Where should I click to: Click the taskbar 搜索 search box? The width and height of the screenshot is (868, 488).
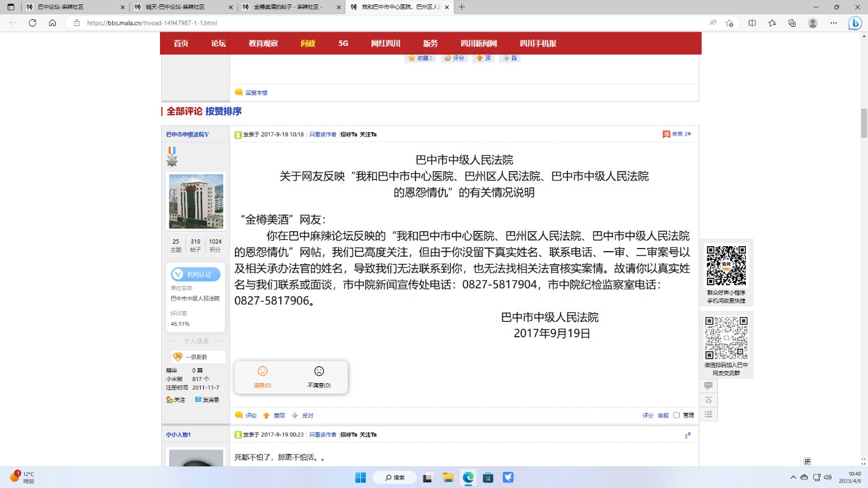394,477
